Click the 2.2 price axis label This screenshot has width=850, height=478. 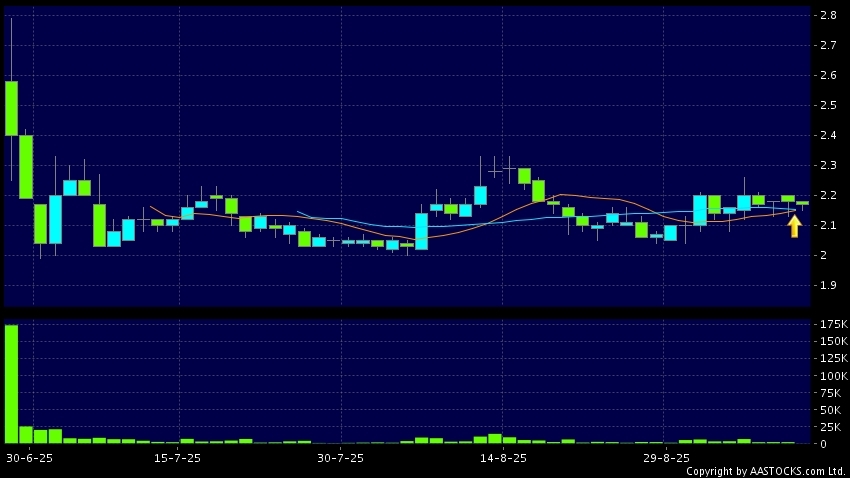(828, 196)
